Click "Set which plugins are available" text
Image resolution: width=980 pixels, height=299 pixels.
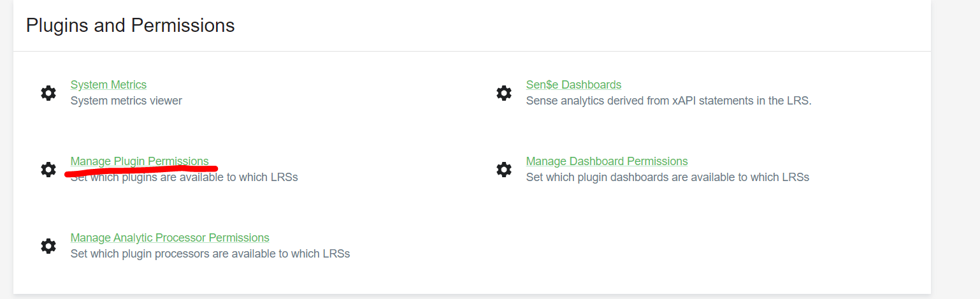point(184,178)
